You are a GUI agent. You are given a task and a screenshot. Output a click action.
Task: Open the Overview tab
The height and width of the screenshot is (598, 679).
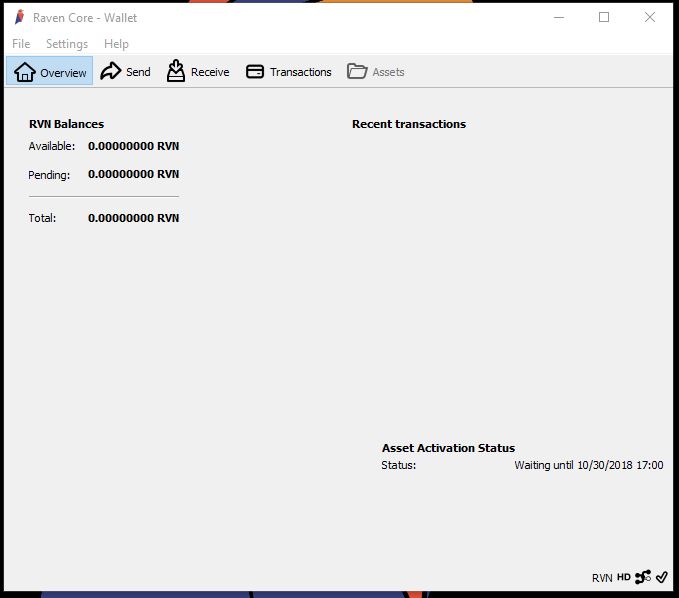[x=49, y=71]
